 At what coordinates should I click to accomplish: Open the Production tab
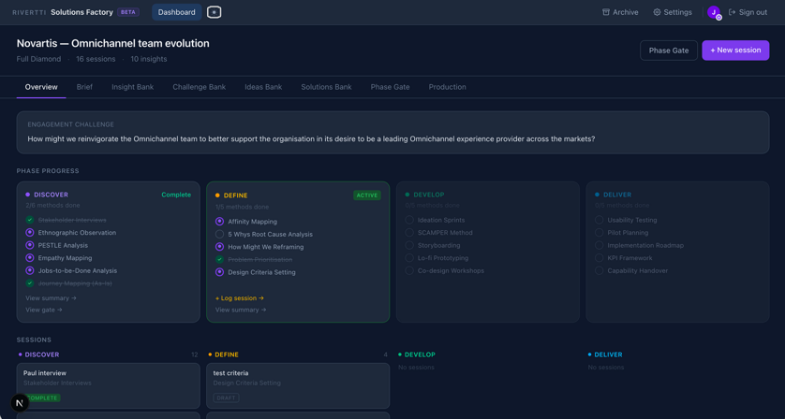point(447,87)
